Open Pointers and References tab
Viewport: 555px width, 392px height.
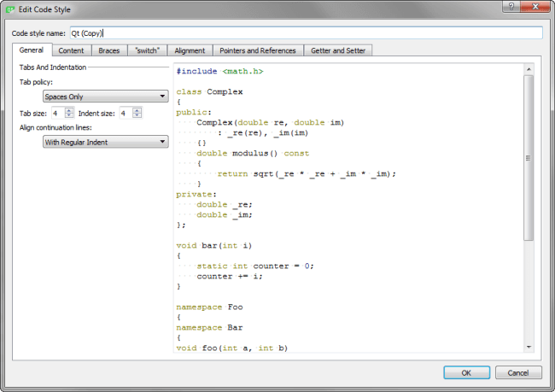tap(258, 50)
